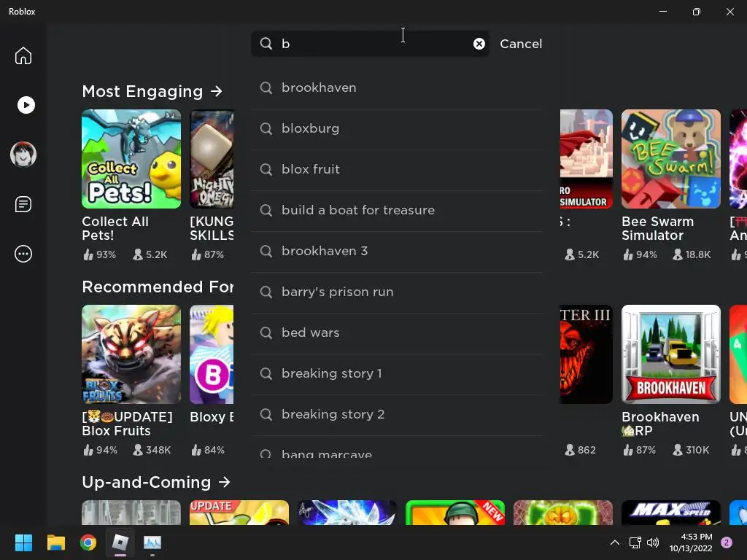Click the 'Brookhaven RP' game title

660,424
